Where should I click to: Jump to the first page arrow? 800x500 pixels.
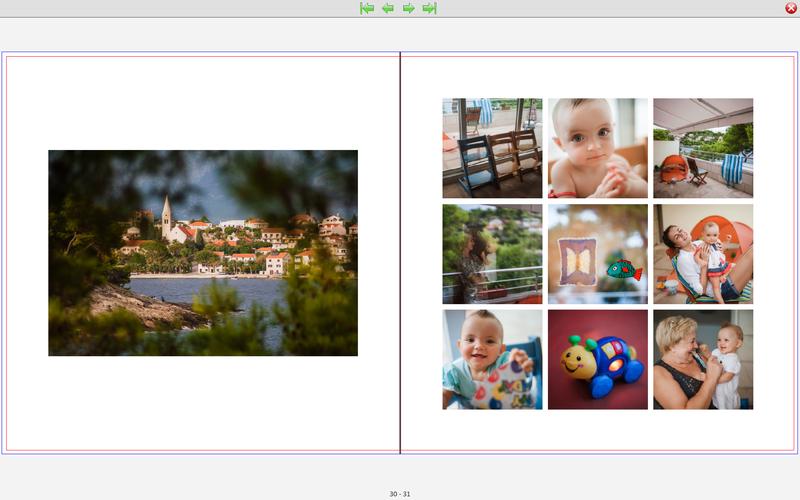367,8
